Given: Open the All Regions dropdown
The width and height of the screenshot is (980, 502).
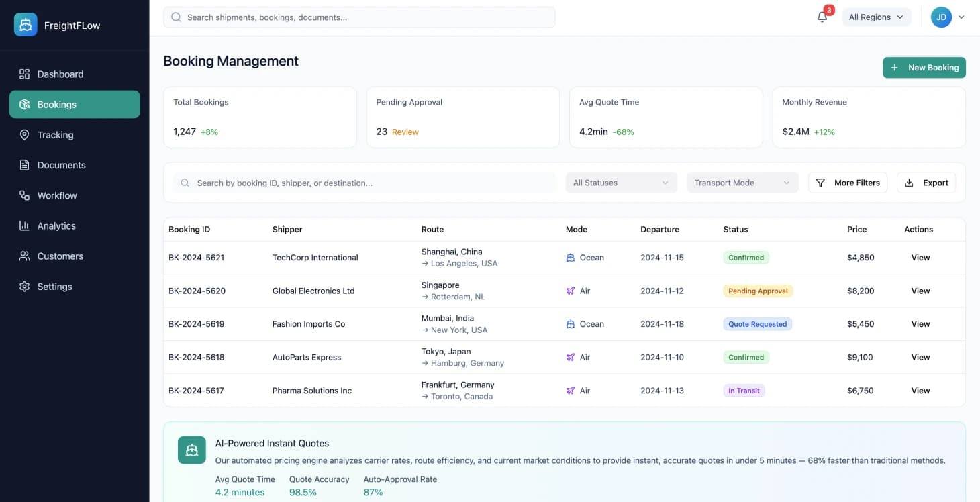Looking at the screenshot, I should [876, 17].
